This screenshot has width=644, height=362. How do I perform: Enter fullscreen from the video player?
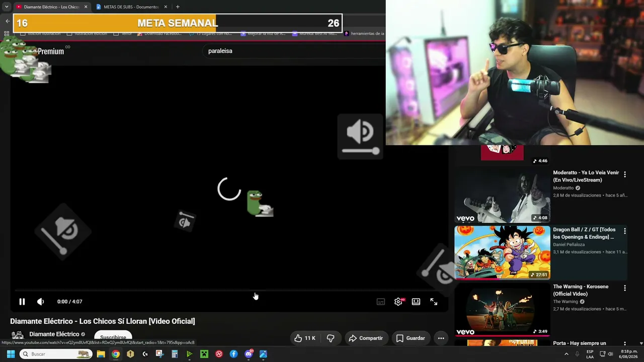[434, 302]
